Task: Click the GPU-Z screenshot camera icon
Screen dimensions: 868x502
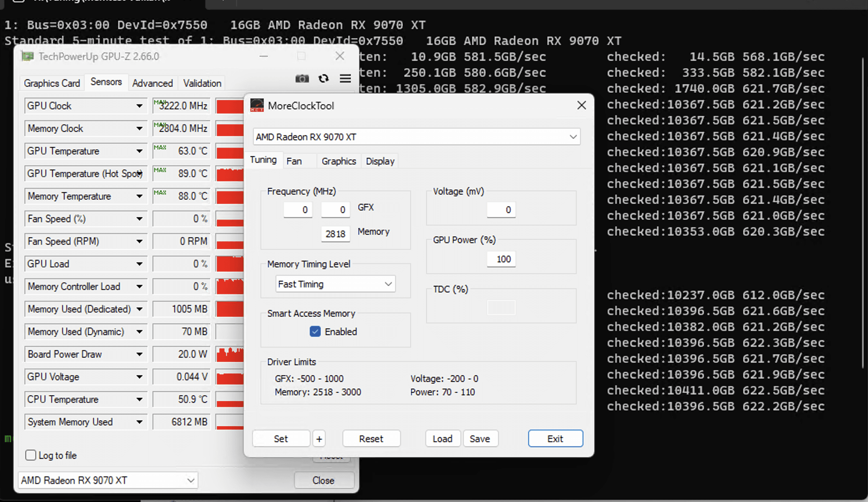Action: point(302,79)
